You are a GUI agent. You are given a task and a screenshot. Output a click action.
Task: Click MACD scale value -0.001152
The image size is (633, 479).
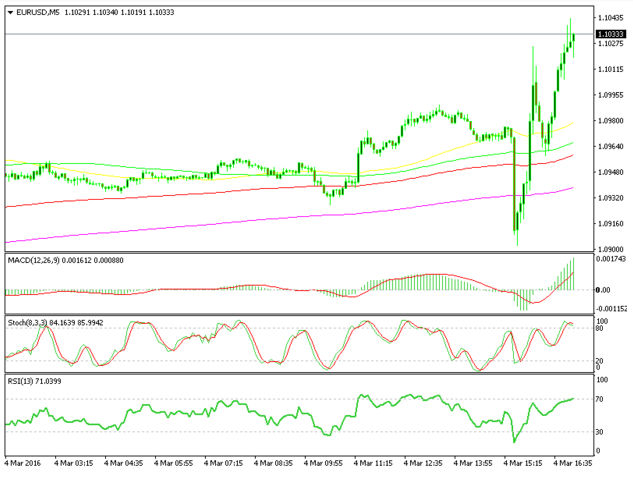(x=611, y=309)
